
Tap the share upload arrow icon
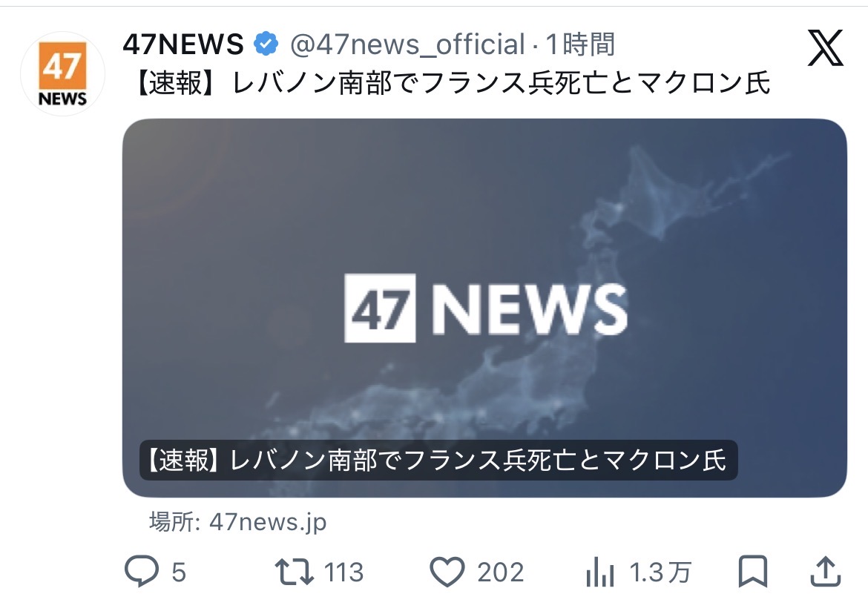(826, 572)
